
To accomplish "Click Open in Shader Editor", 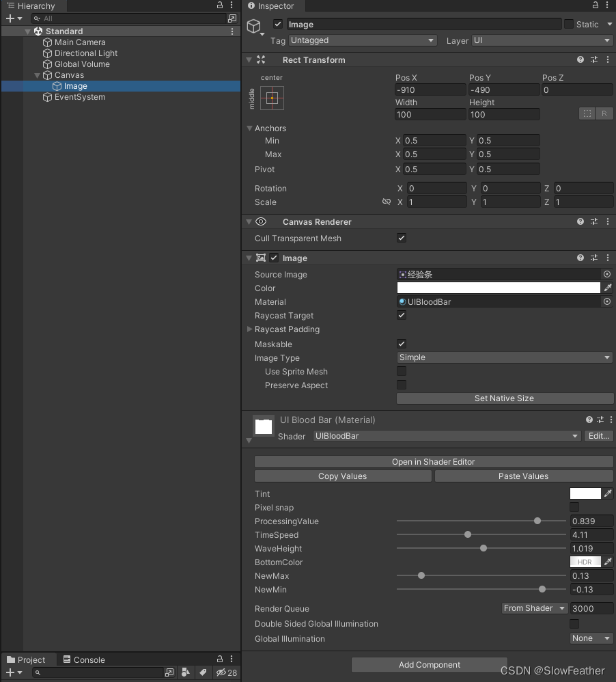I will tap(434, 461).
